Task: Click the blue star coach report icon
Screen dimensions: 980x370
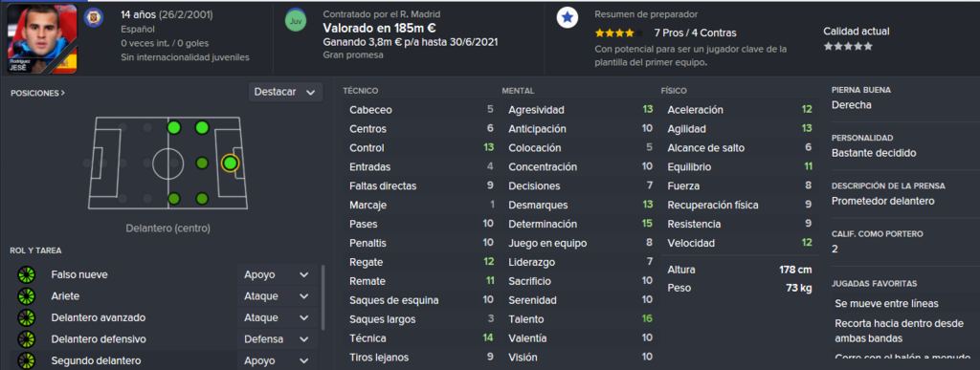Action: click(x=567, y=18)
